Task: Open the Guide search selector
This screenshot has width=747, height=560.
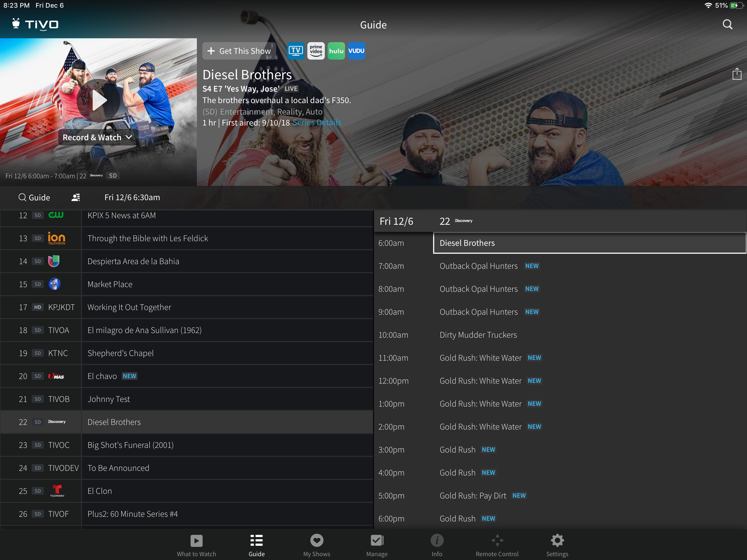Action: coord(34,198)
